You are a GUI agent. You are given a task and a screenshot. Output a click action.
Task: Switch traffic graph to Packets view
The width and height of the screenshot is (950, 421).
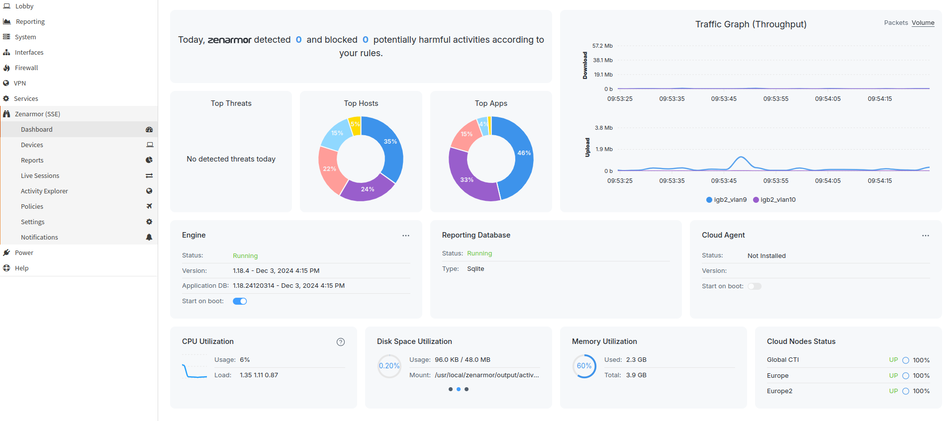895,22
